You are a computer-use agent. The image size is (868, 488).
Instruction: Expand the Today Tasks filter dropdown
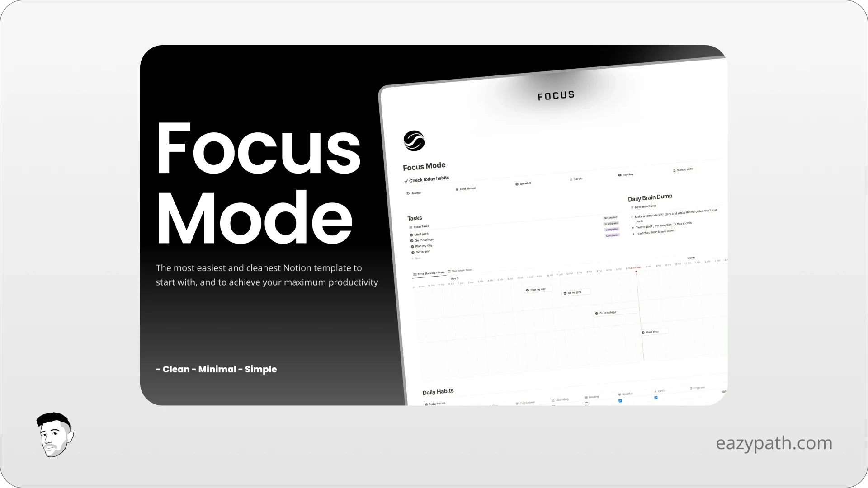pos(420,227)
